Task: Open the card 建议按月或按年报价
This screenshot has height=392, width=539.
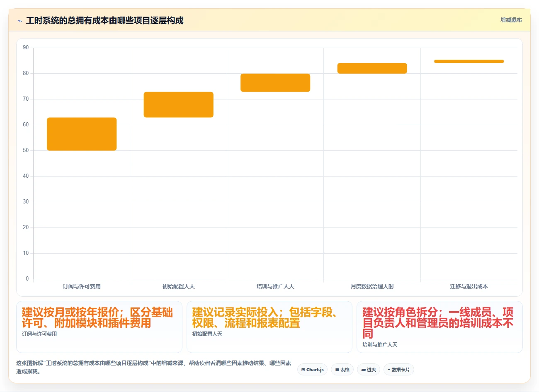Action: 99,327
